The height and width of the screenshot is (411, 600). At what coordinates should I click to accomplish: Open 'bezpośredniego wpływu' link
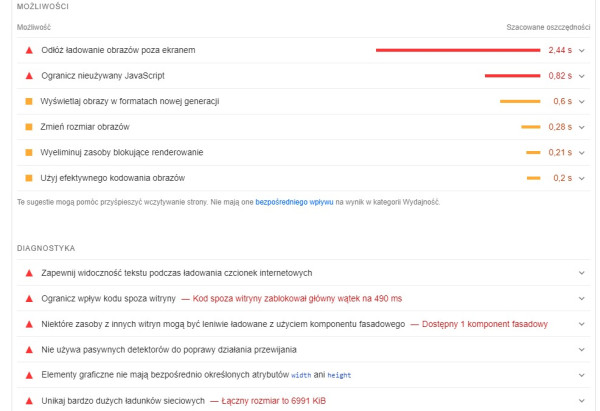click(x=294, y=202)
